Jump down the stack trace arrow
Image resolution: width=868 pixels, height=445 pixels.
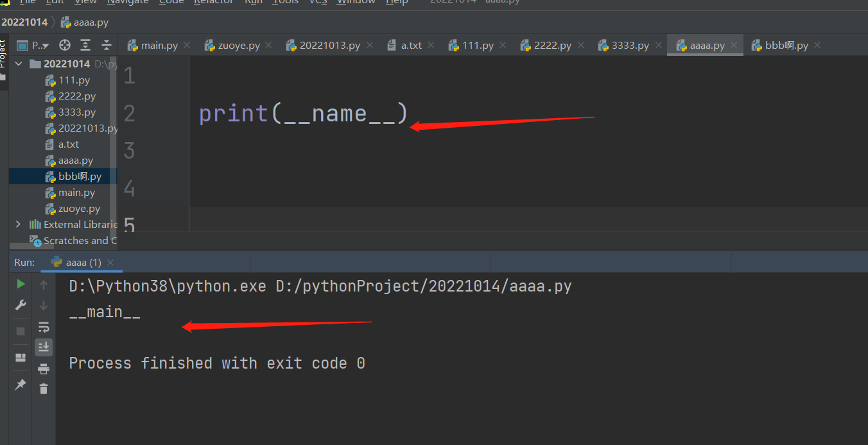pyautogui.click(x=44, y=306)
